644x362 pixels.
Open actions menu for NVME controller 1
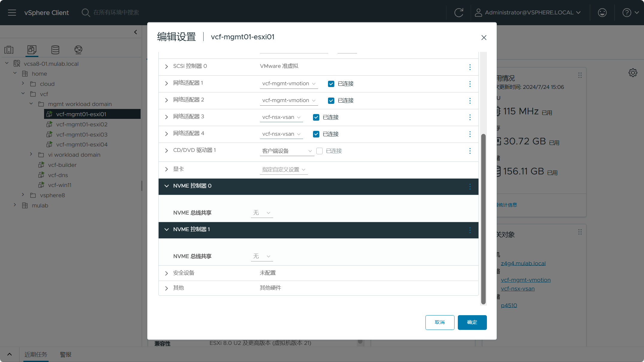[470, 230]
